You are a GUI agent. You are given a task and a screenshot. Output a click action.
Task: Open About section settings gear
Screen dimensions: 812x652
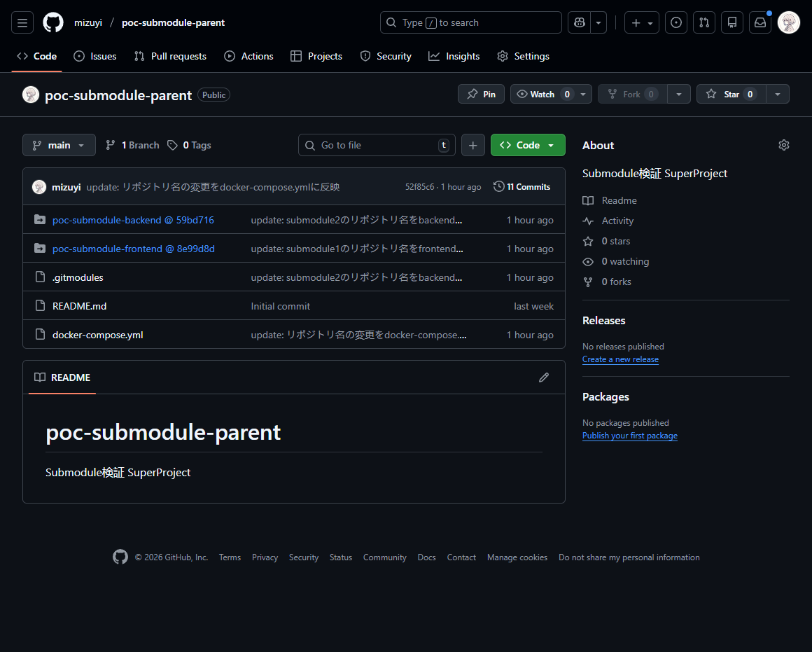[784, 145]
